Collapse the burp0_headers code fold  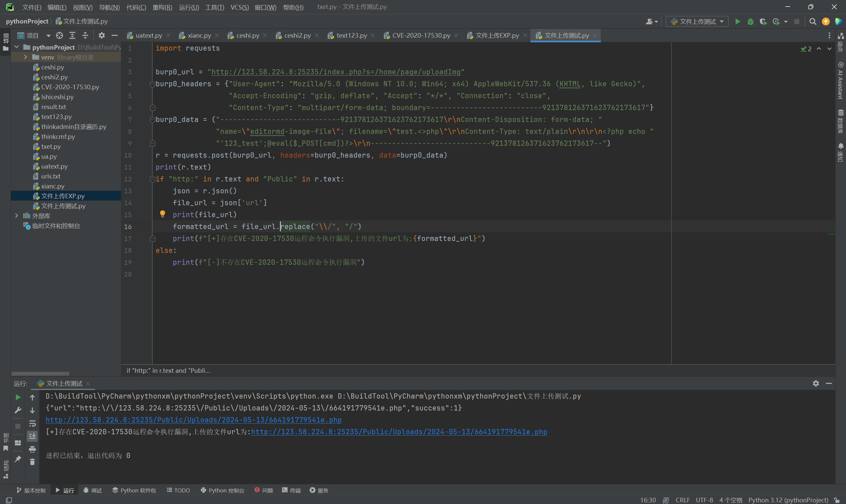pyautogui.click(x=152, y=84)
